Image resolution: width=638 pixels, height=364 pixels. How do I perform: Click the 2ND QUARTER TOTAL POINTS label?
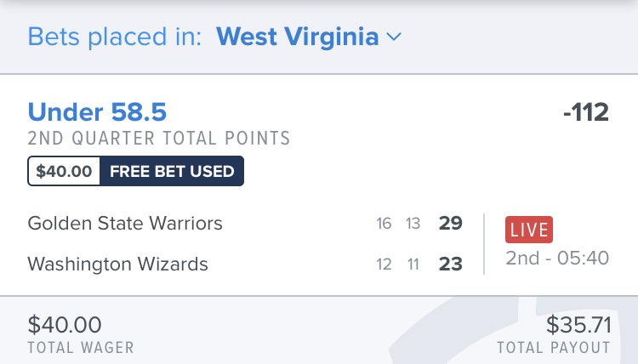pyautogui.click(x=159, y=139)
